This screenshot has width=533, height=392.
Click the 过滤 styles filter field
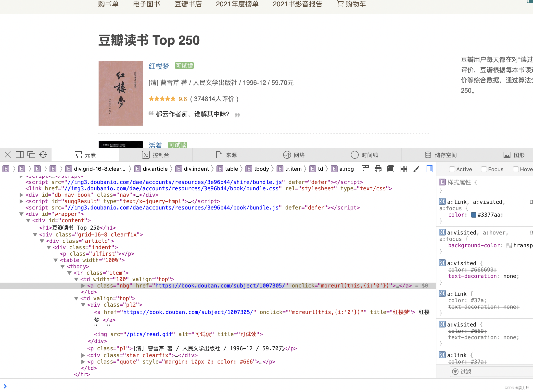(491, 372)
